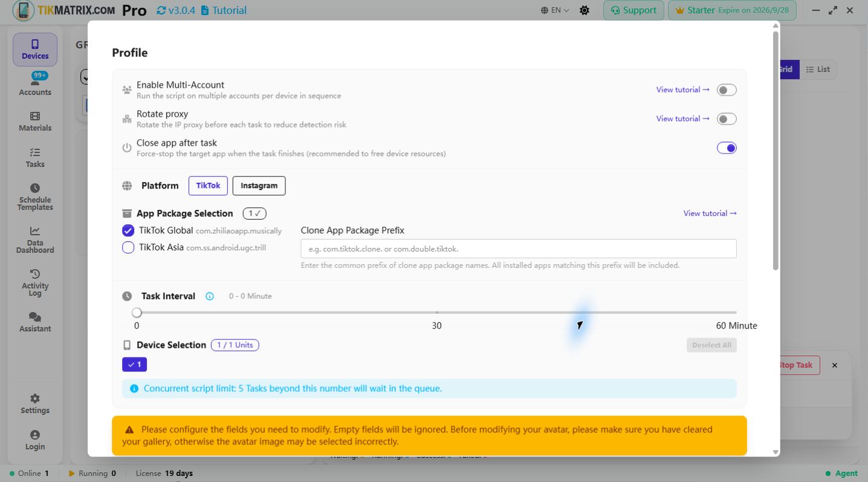Launch the Assistant from the sidebar
The image size is (868, 482).
click(x=35, y=322)
